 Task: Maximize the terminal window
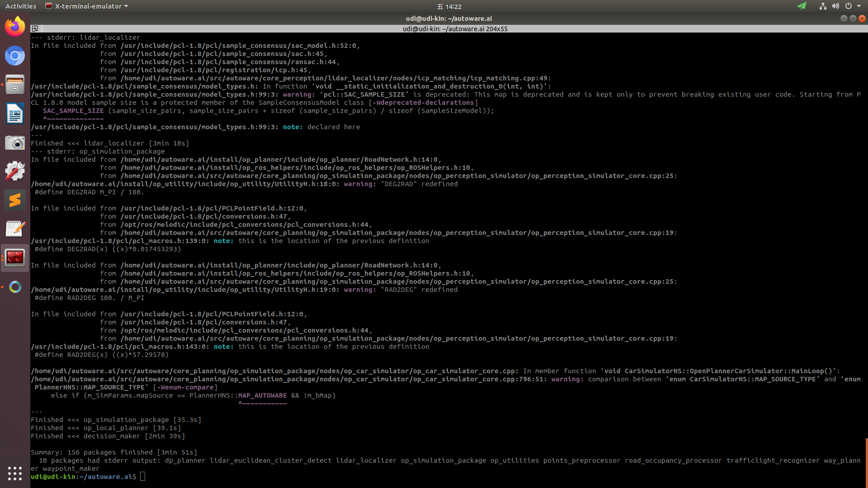(x=853, y=19)
